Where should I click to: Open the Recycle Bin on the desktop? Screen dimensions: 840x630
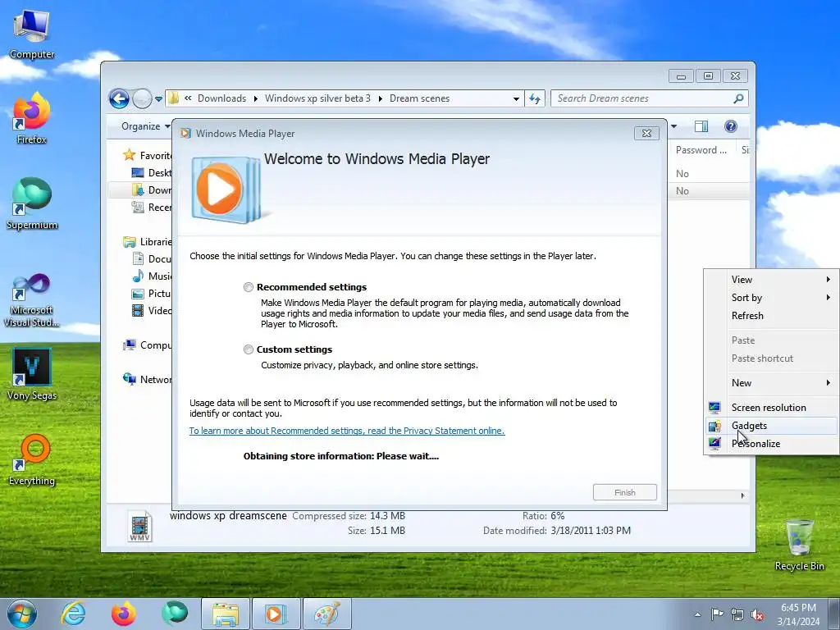click(x=799, y=546)
